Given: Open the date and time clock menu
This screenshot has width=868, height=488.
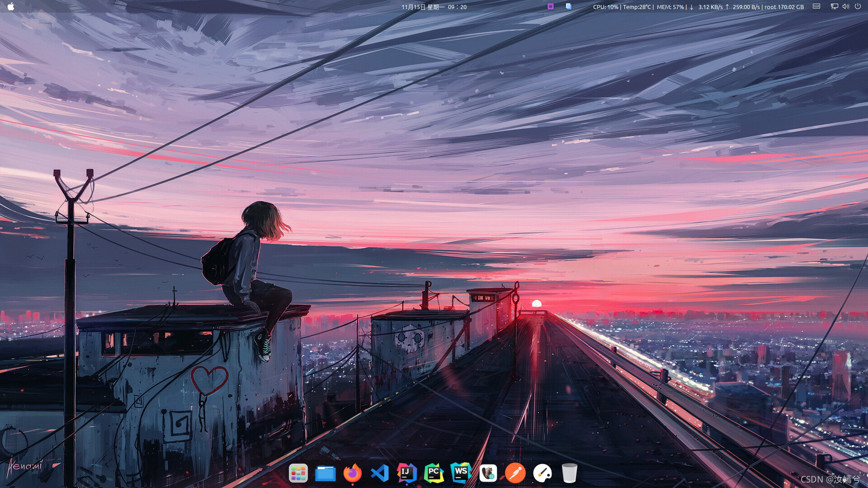Looking at the screenshot, I should (x=434, y=7).
